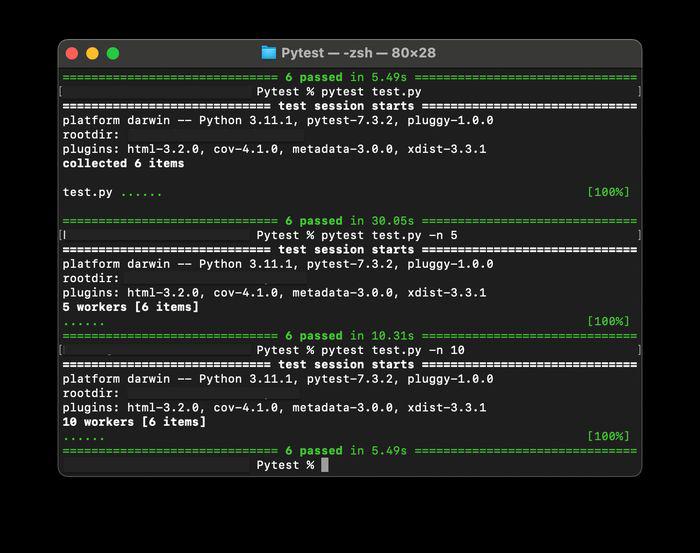
Task: Click the window title 'Pytest — -zsh — 80×28'
Action: pyautogui.click(x=358, y=53)
